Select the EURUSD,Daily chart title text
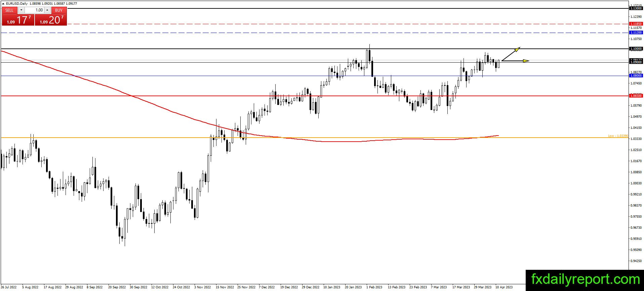Viewport: 644px width, 291px height. point(17,4)
